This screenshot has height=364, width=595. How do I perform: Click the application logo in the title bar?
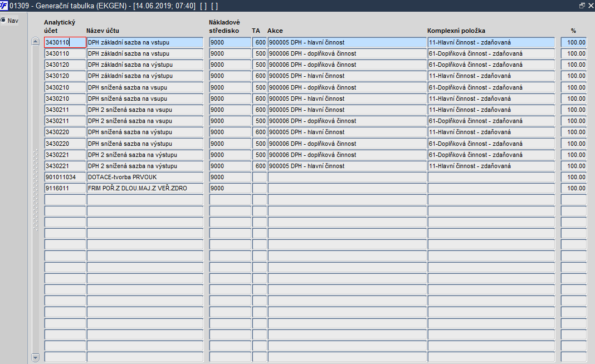coord(4,6)
